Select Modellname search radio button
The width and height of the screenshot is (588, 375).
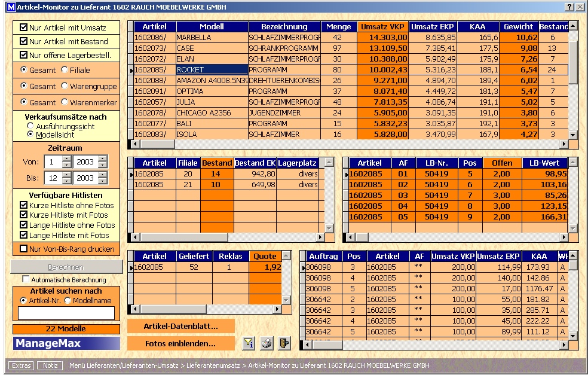point(68,300)
